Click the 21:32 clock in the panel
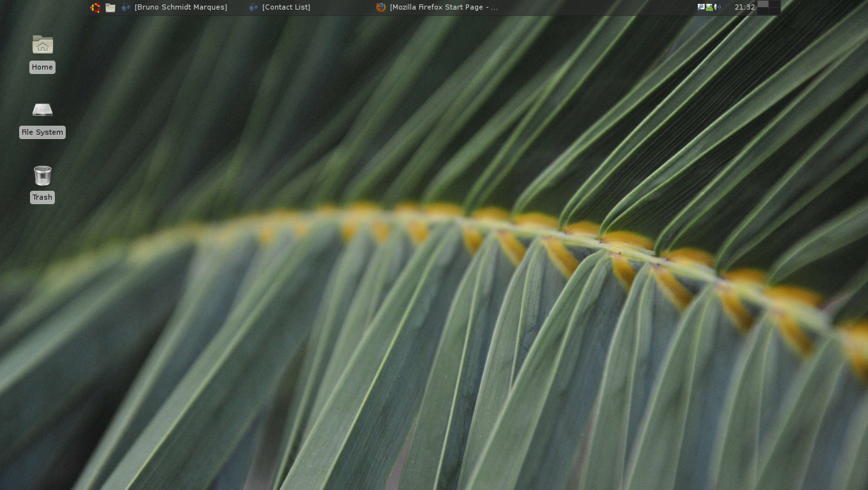This screenshot has width=868, height=490. coord(744,7)
